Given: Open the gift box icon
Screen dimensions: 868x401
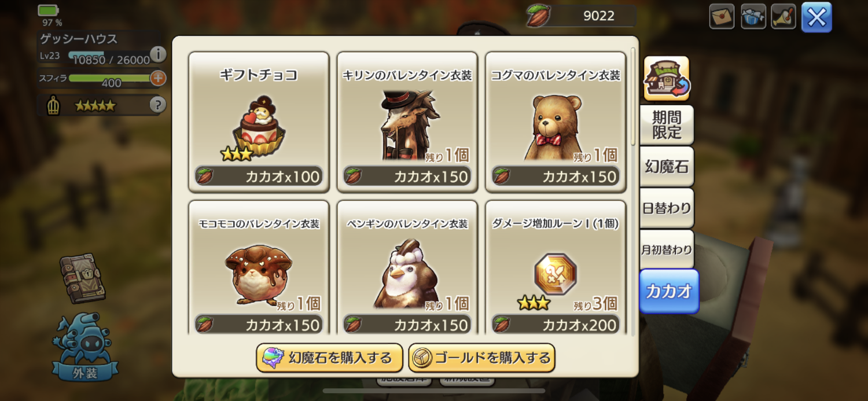Looking at the screenshot, I should tap(753, 17).
